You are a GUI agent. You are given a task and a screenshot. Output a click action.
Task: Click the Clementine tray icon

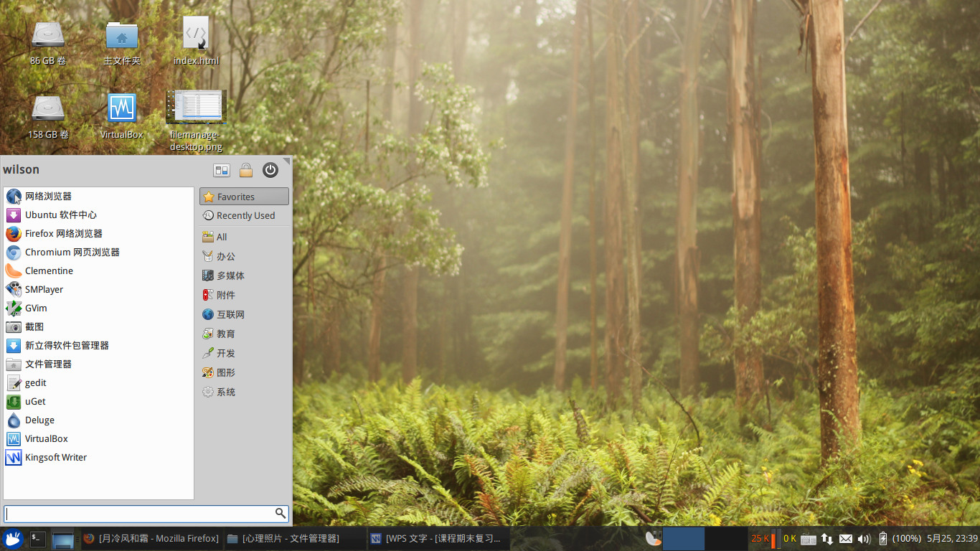pos(652,538)
